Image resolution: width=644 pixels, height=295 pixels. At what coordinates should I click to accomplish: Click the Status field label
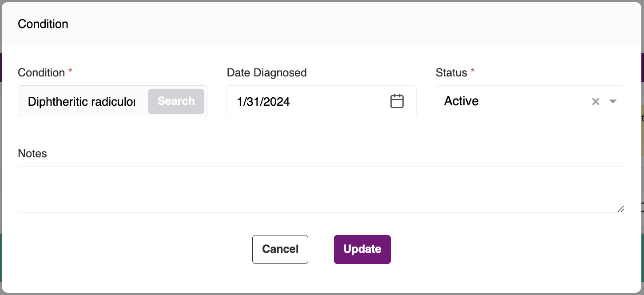[x=451, y=72]
